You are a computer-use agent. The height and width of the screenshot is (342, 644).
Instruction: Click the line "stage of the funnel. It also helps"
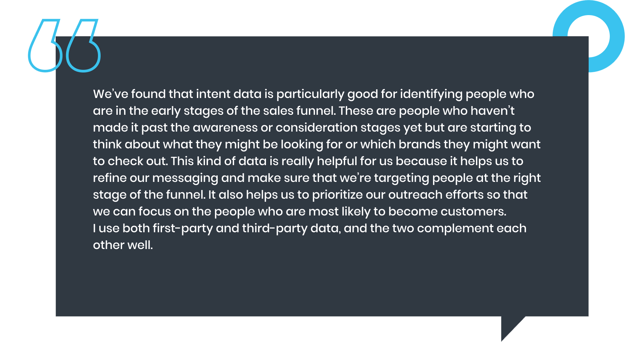[x=310, y=195]
